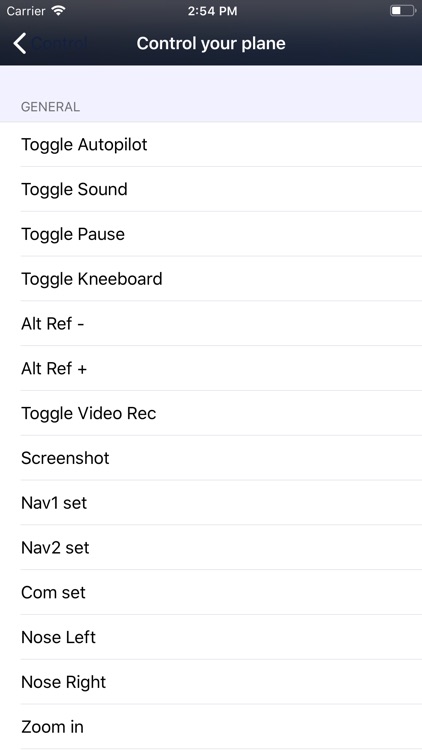422x750 pixels.
Task: Tap Com set entry
Action: click(211, 592)
